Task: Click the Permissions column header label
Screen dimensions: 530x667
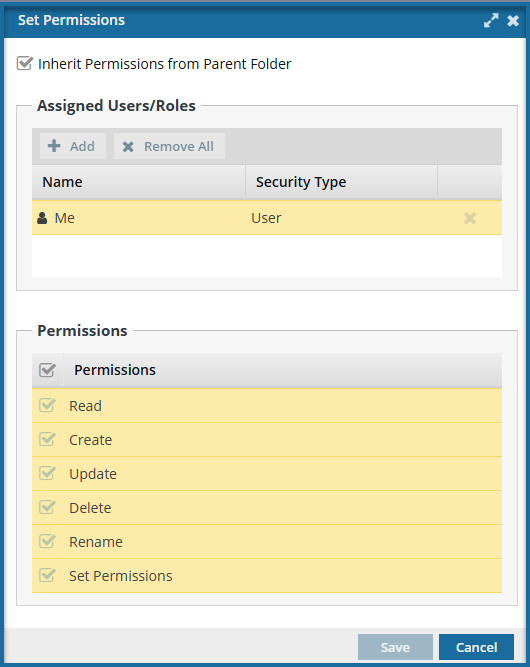Action: click(115, 370)
